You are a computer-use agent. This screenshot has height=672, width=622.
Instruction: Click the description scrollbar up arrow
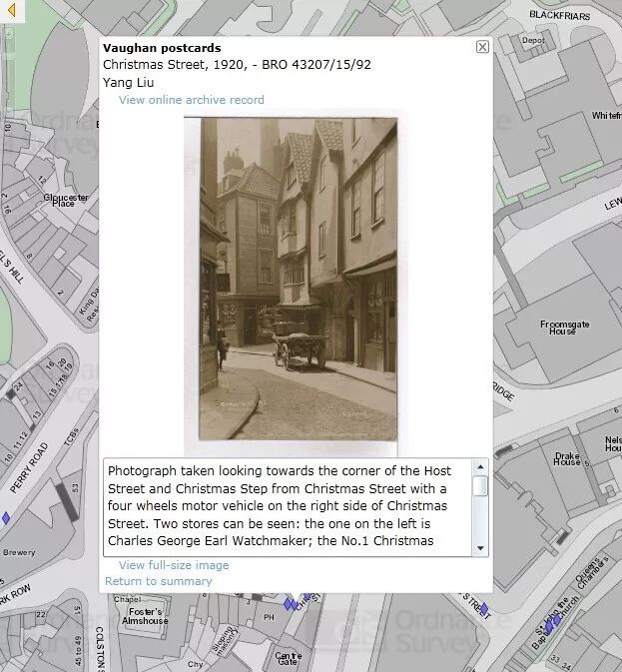[480, 466]
